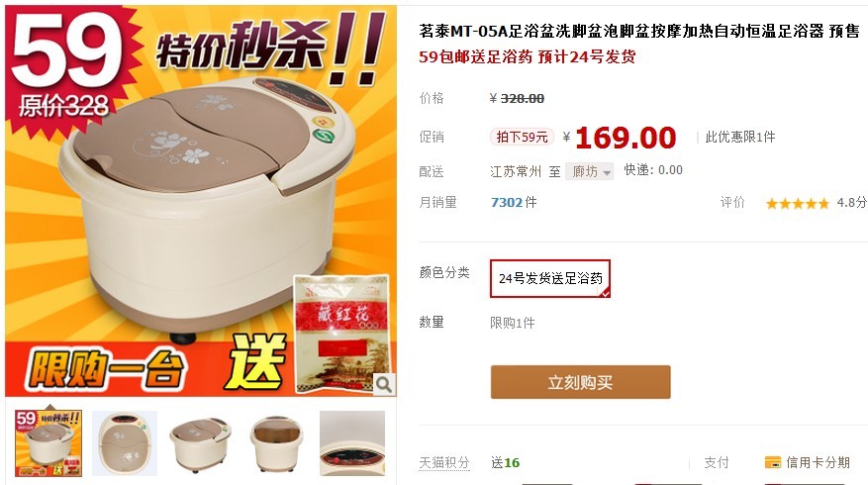Click the 天猫积分 points label
The image size is (868, 485).
pos(444,462)
